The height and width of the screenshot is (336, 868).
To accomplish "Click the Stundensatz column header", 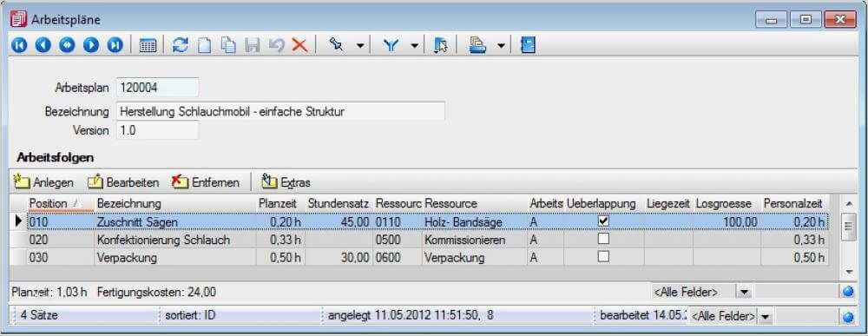I will tap(339, 204).
